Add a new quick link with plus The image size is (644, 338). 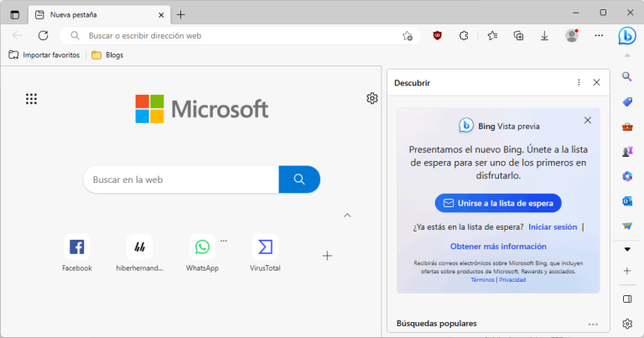tap(327, 255)
